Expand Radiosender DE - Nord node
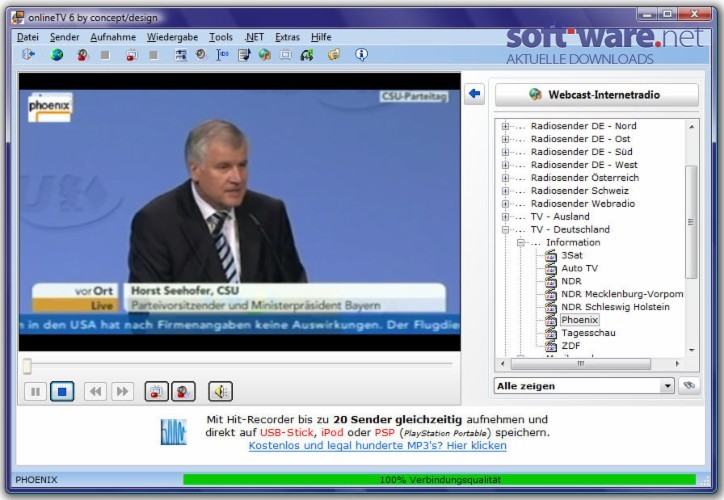The image size is (724, 500). 505,126
